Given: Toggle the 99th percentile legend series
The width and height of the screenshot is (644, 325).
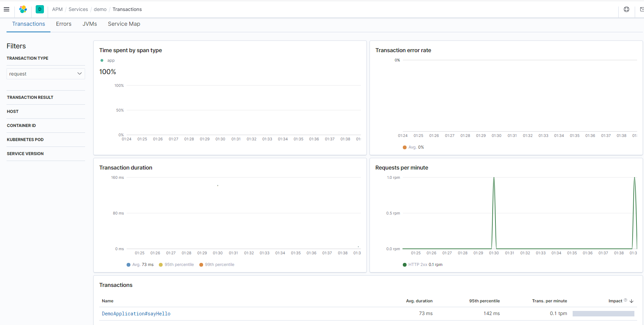Looking at the screenshot, I should point(217,265).
